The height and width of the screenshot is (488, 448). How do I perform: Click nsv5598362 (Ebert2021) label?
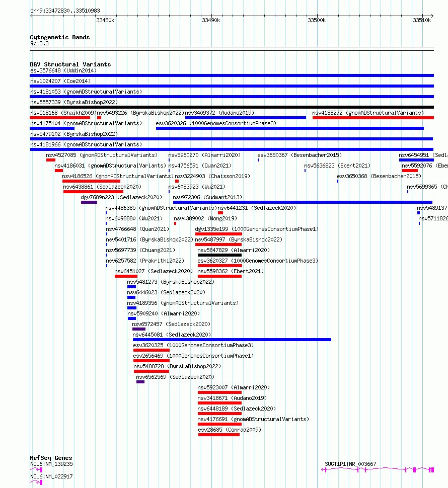point(231,272)
